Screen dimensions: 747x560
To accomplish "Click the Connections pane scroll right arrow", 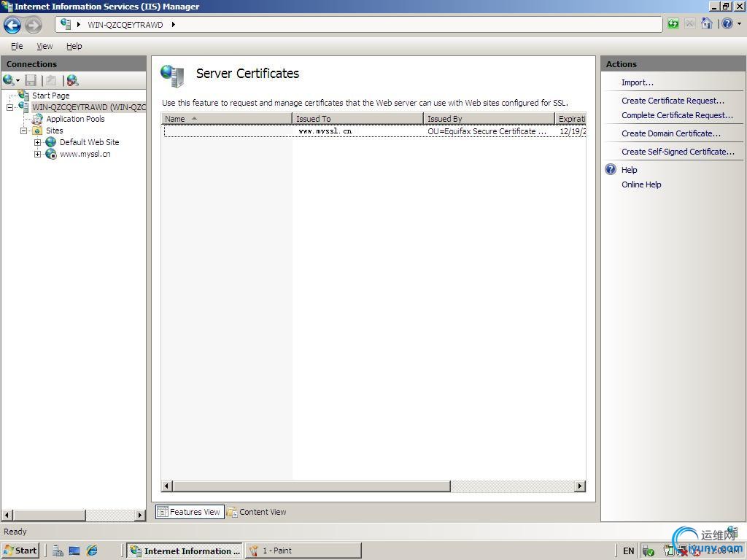I will pyautogui.click(x=140, y=515).
